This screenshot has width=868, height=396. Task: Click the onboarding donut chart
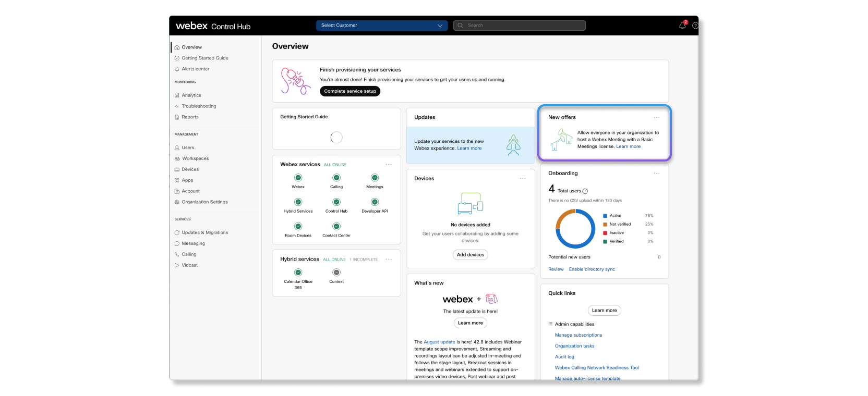click(575, 229)
